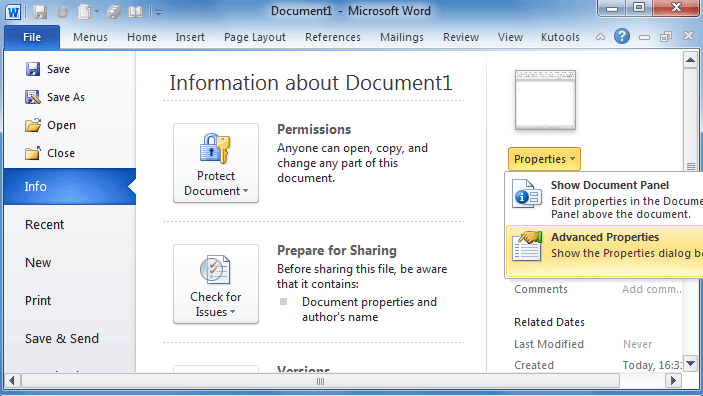Open Word Help via the question mark icon
Screen dimensions: 703x396
pos(622,36)
